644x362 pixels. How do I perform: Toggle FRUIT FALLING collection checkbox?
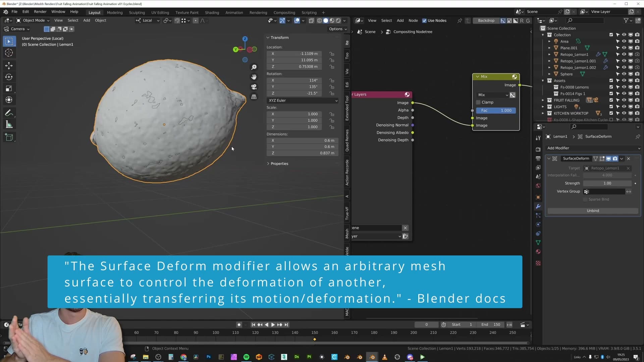point(611,100)
